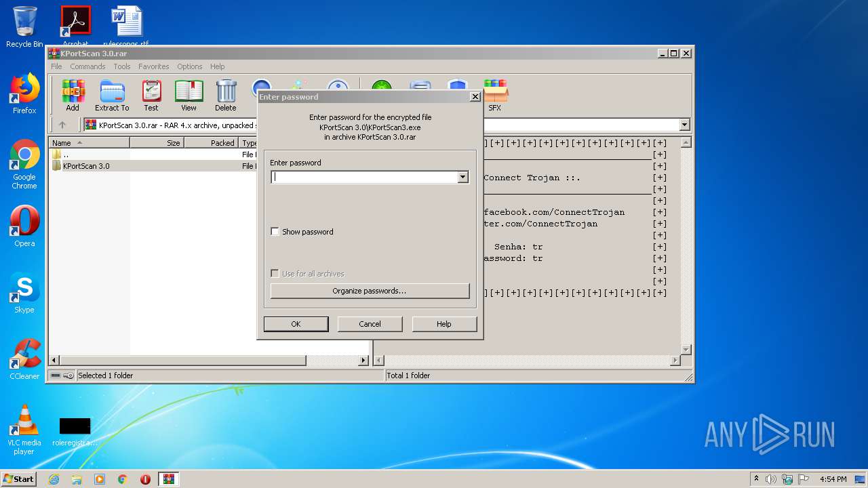Click the Start button
Screen dimensions: 868x488
tap(18, 479)
